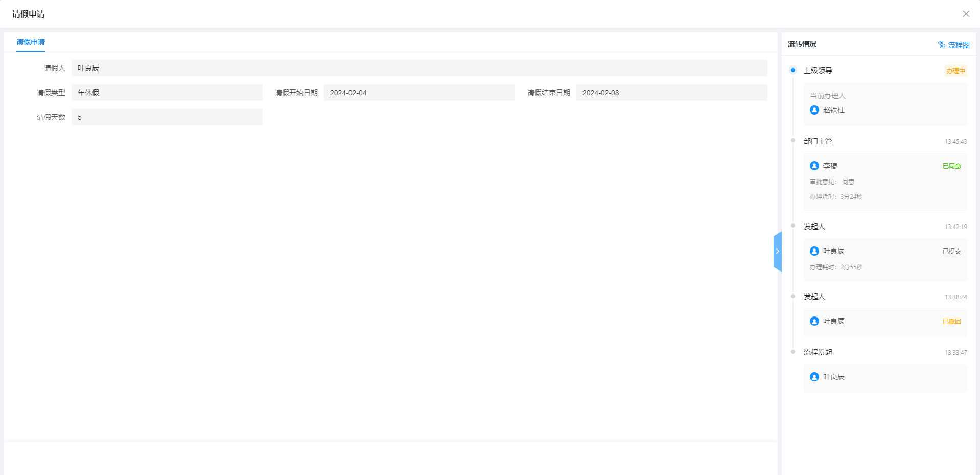Click 赵铁柱's user avatar icon

[x=814, y=110]
